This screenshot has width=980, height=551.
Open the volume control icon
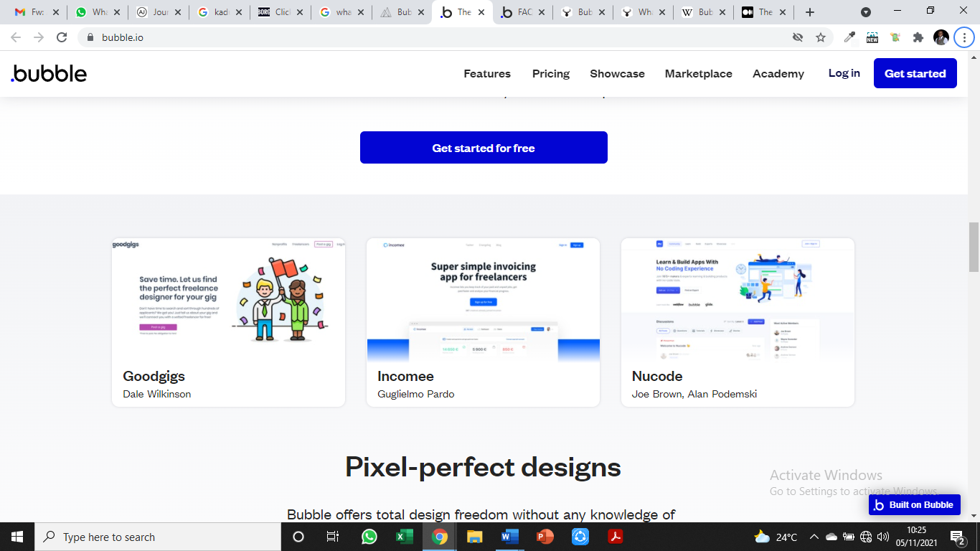(x=883, y=537)
